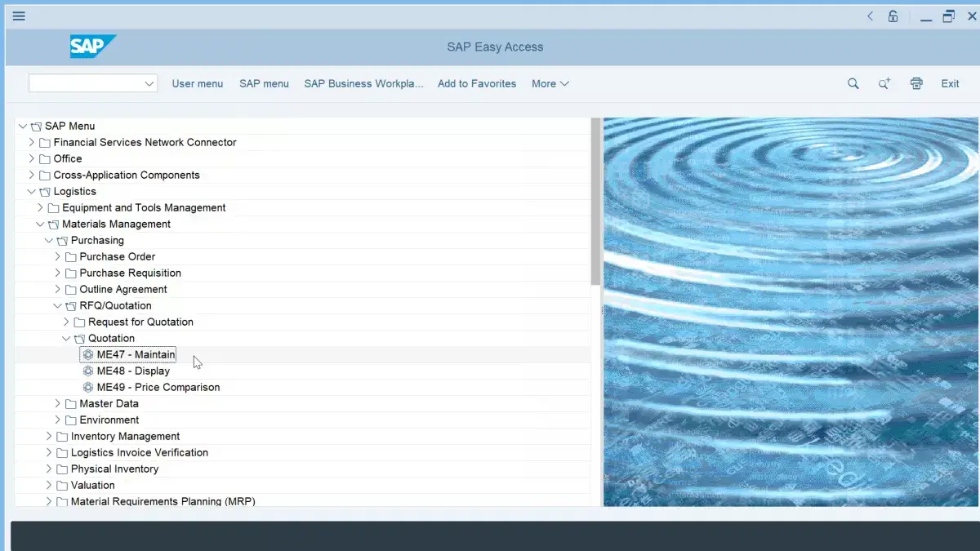Expand Equipment and Tools Management node
Viewport: 980px width, 551px height.
point(40,207)
